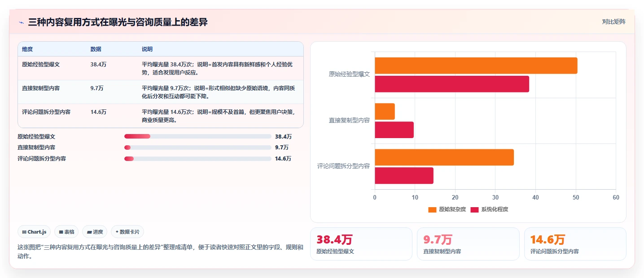
Task: Click x-axis tick label 60
Action: coord(616,197)
